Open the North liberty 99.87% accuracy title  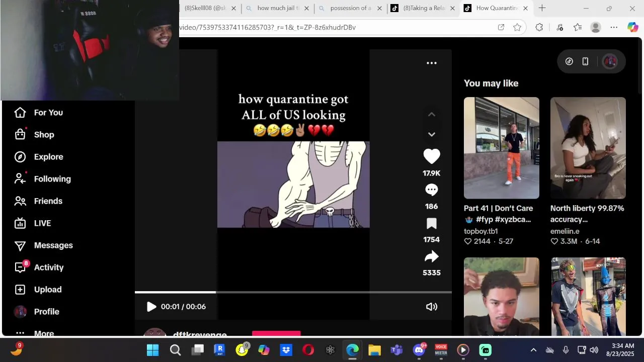tap(587, 214)
